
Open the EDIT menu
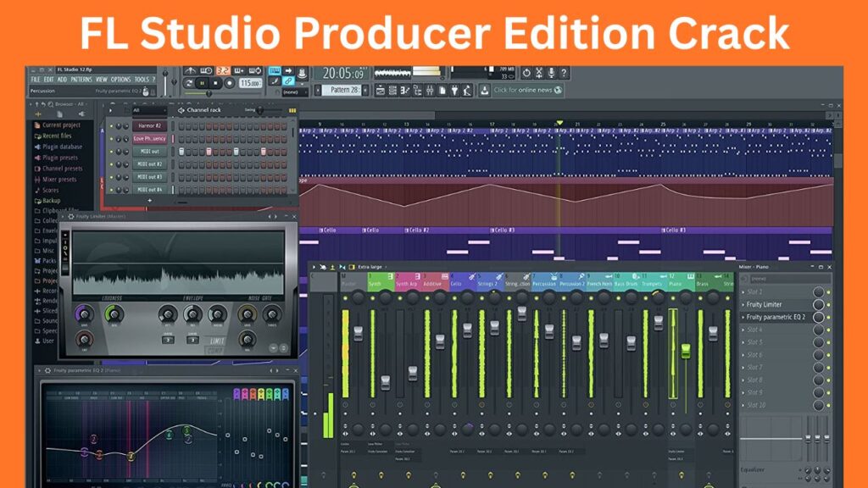click(48, 80)
